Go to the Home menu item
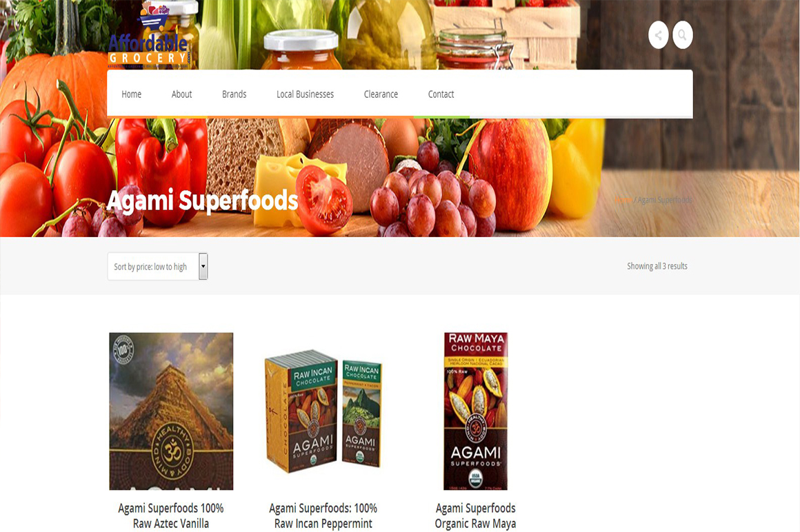 (x=131, y=94)
